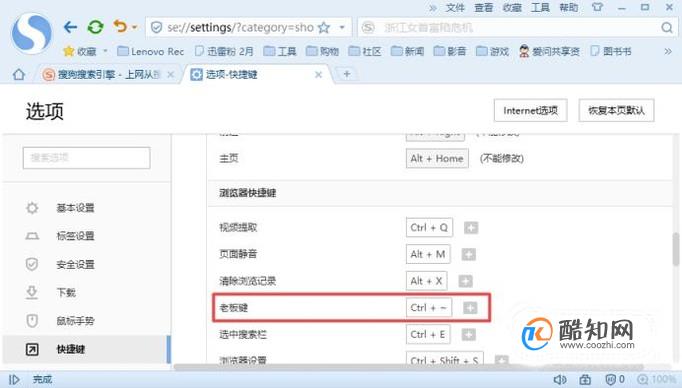Screen dimensions: 682x388
Task: Open the 收藏 menu in menu bar
Action: [x=512, y=8]
